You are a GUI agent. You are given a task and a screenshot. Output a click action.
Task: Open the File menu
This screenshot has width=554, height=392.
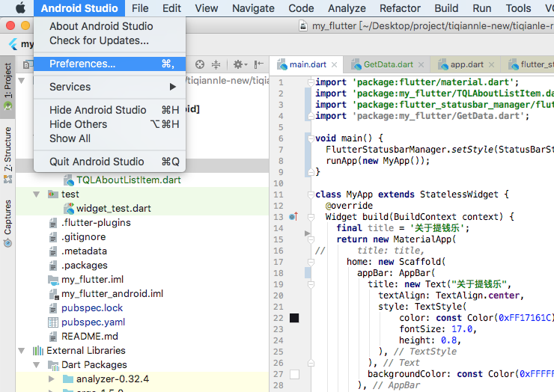tap(140, 8)
